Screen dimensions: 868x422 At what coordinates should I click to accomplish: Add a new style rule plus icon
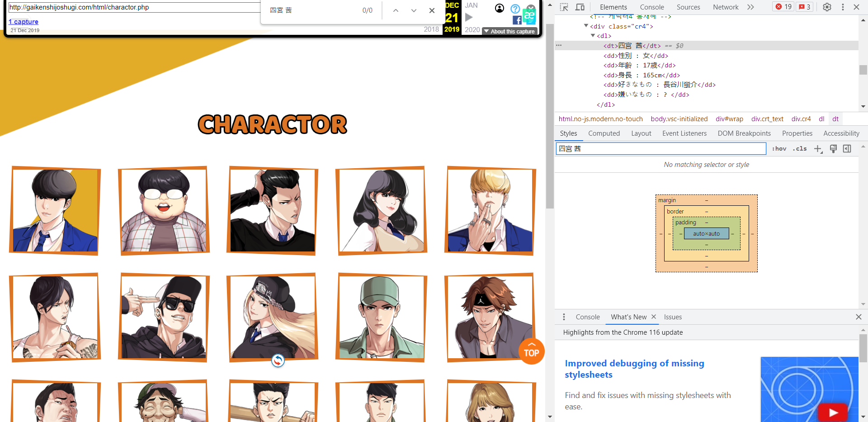tap(818, 149)
